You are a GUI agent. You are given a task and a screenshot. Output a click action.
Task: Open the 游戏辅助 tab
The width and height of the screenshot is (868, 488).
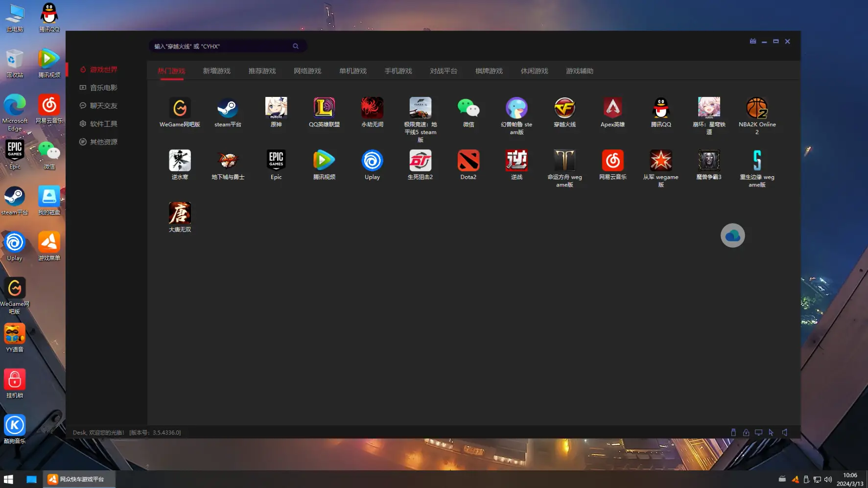click(x=580, y=71)
